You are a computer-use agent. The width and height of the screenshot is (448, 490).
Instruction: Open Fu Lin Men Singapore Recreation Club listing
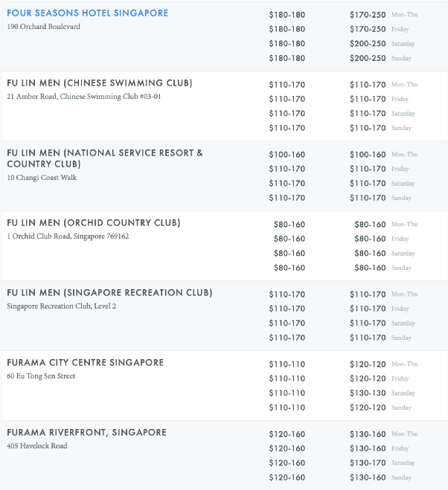[109, 293]
